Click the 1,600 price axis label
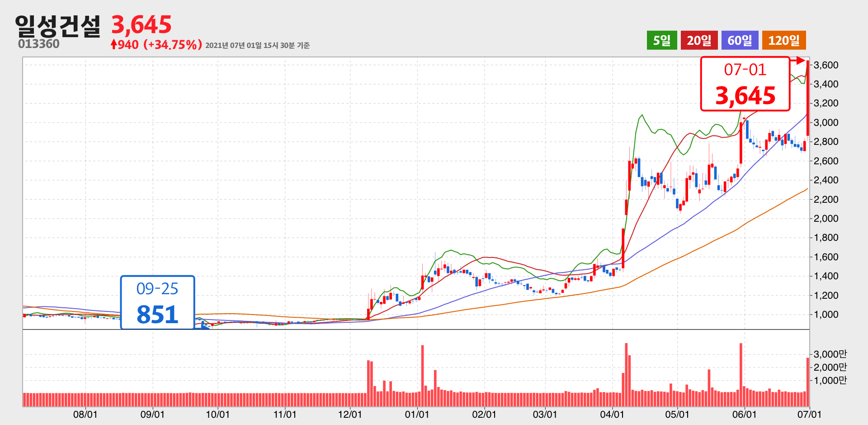Screen dimensions: 868x425 coord(826,257)
